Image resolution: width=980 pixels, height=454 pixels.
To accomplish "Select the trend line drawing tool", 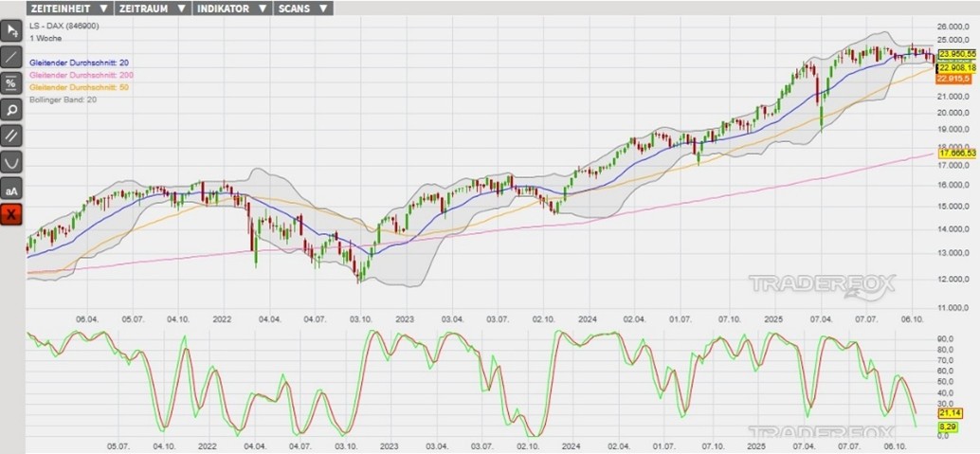I will pyautogui.click(x=12, y=57).
